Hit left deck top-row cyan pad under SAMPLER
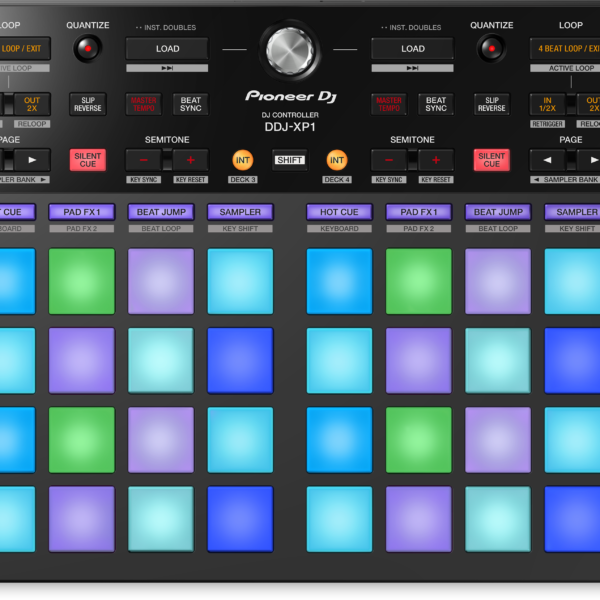Viewport: 600px width, 600px height. 240,281
